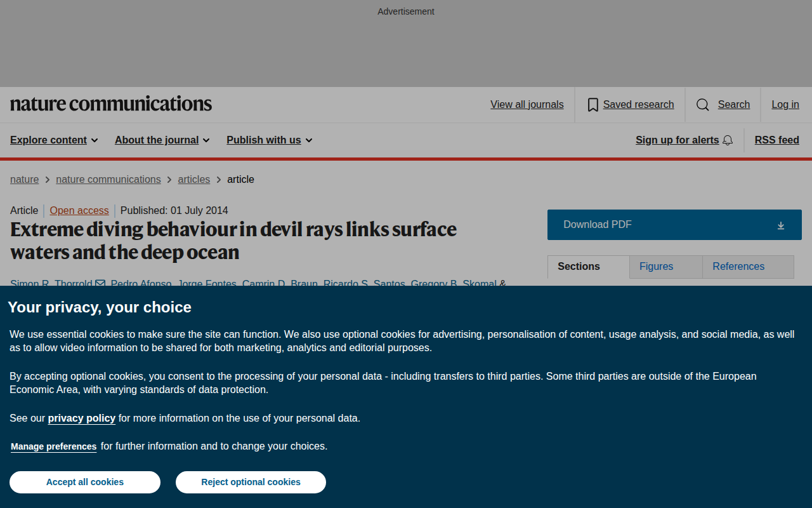Accept all cookies
Viewport: 812px width, 508px height.
tap(85, 482)
